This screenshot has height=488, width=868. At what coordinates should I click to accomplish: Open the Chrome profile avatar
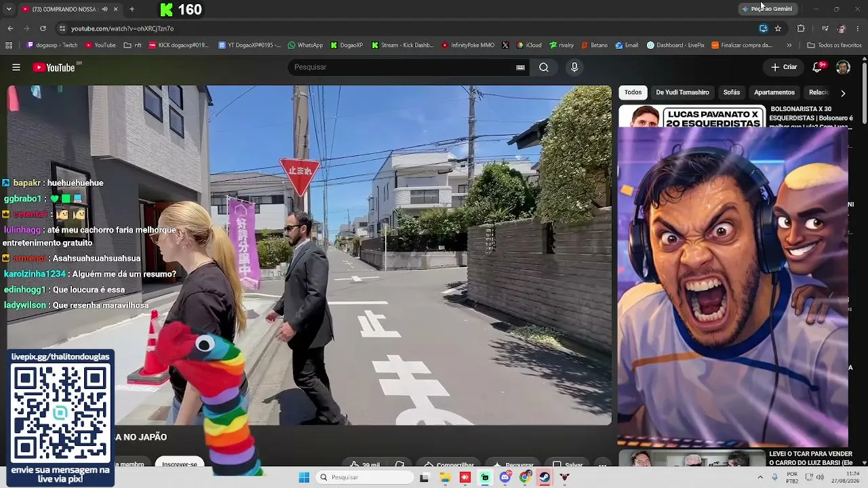tap(842, 28)
